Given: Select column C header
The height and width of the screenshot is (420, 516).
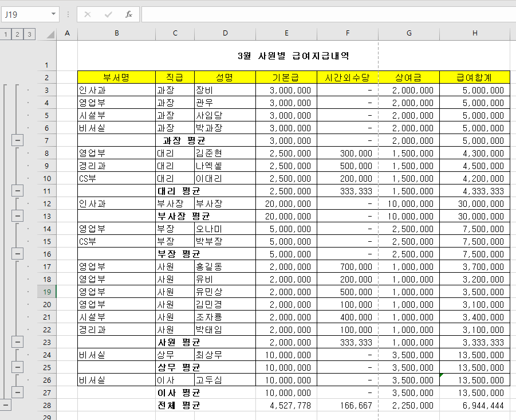Looking at the screenshot, I should pos(175,33).
